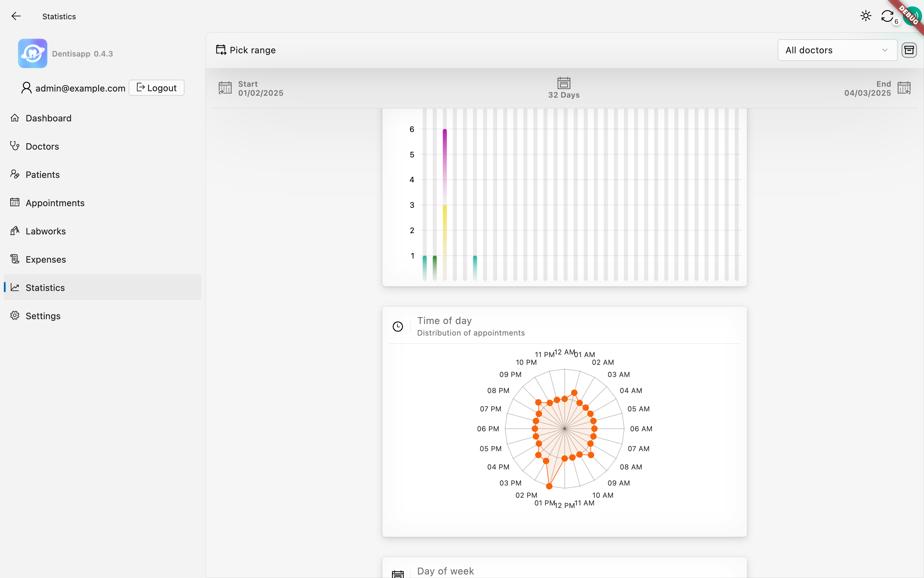Image resolution: width=924 pixels, height=578 pixels.
Task: Click the Time of day heading
Action: point(444,321)
